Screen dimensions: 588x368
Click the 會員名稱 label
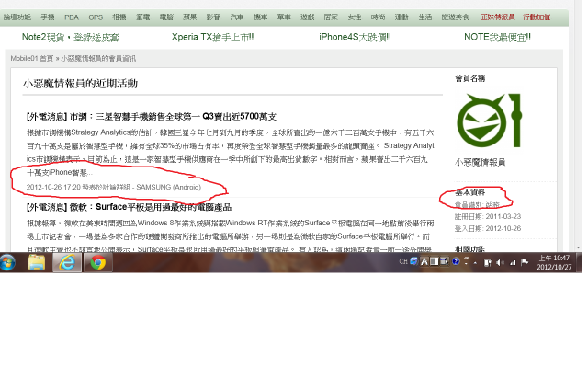pos(470,78)
